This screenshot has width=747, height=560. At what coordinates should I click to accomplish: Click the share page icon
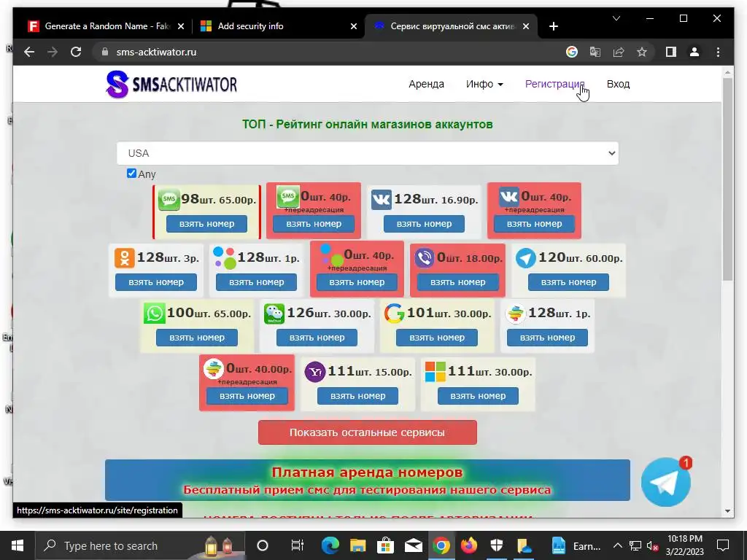(619, 52)
